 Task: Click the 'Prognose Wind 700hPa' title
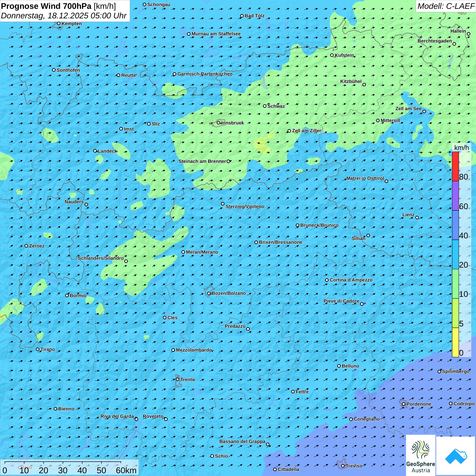tap(47, 6)
